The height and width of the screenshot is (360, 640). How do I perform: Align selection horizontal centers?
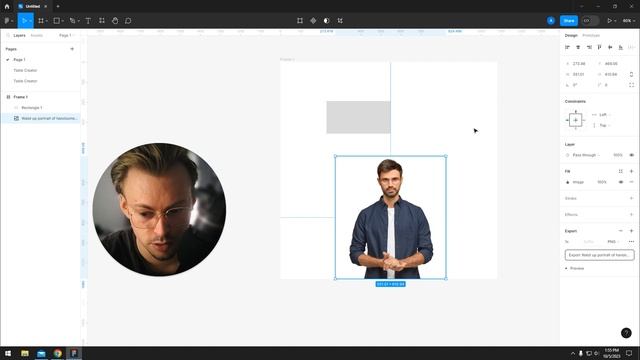578,47
